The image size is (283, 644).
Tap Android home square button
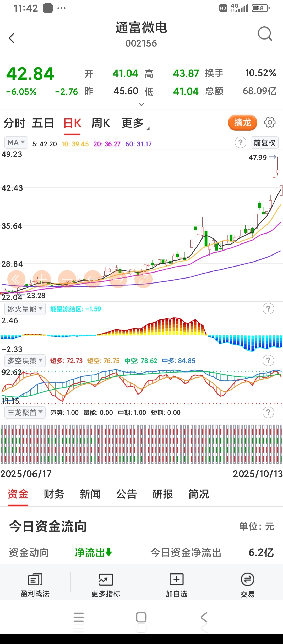141,617
